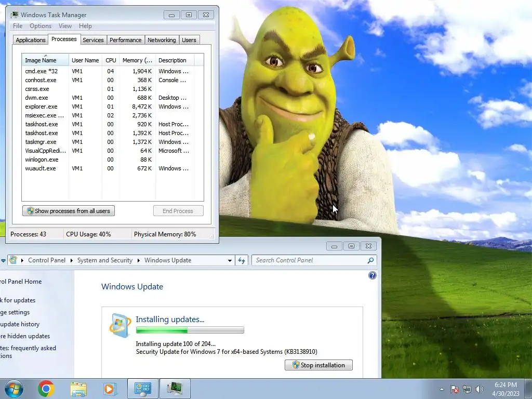Launch Google Chrome from the taskbar
This screenshot has width=532, height=399.
pyautogui.click(x=46, y=389)
